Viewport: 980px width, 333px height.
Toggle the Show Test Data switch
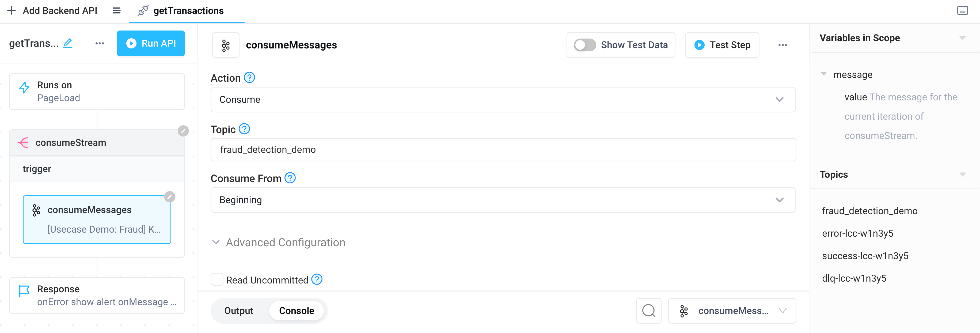click(x=584, y=45)
